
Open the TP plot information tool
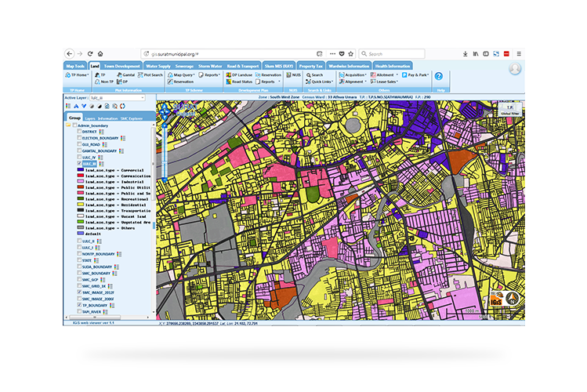(100, 75)
